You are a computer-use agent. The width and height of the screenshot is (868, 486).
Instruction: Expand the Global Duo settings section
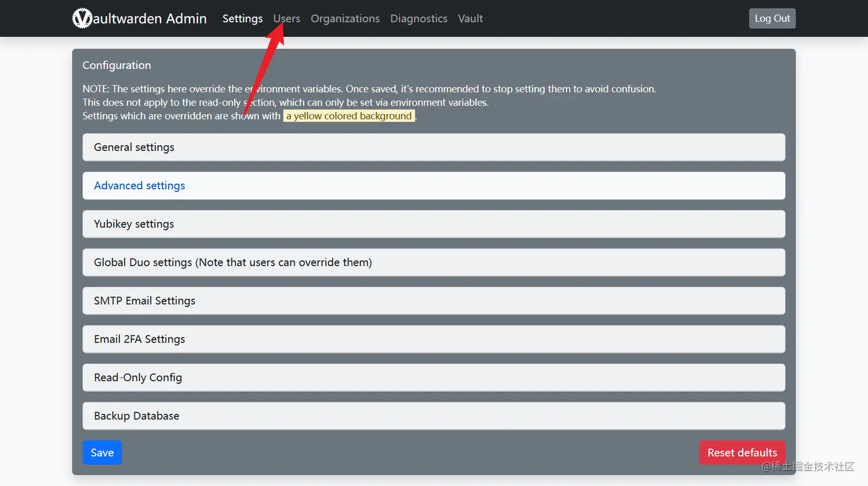[434, 262]
